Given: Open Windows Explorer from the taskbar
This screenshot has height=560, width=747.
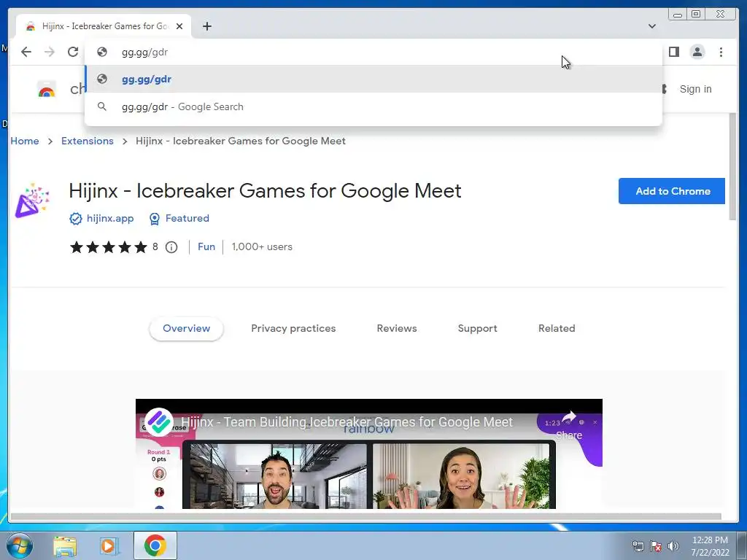Looking at the screenshot, I should 65,546.
